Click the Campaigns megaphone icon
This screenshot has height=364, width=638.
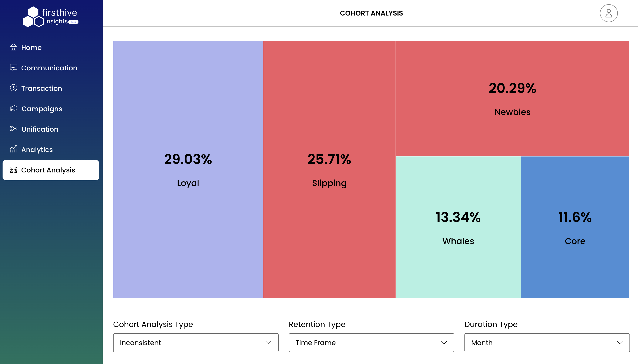tap(13, 108)
